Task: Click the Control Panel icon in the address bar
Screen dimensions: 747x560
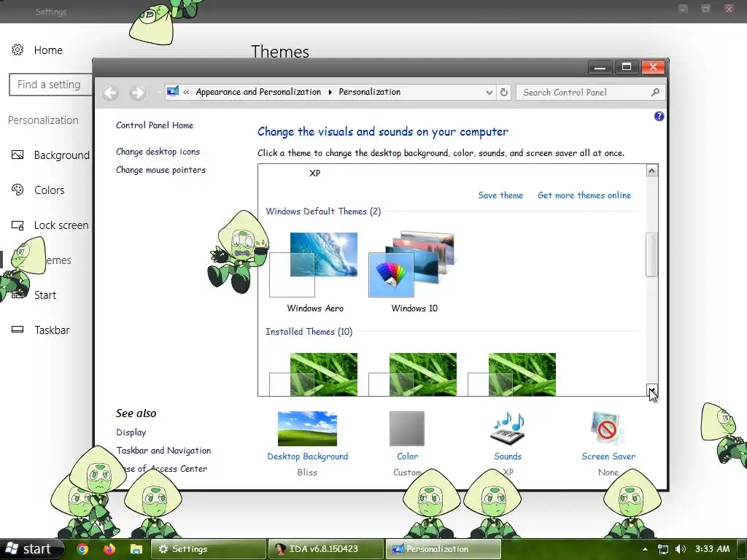Action: 173,91
